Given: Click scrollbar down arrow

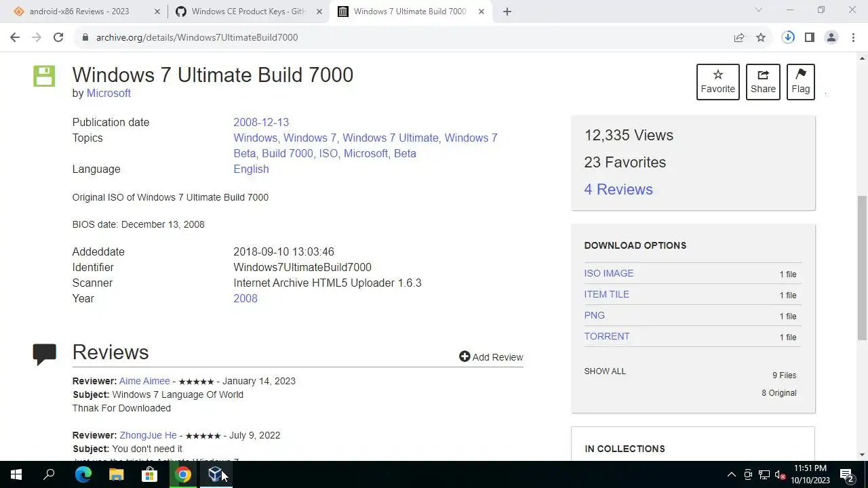Looking at the screenshot, I should 862,455.
